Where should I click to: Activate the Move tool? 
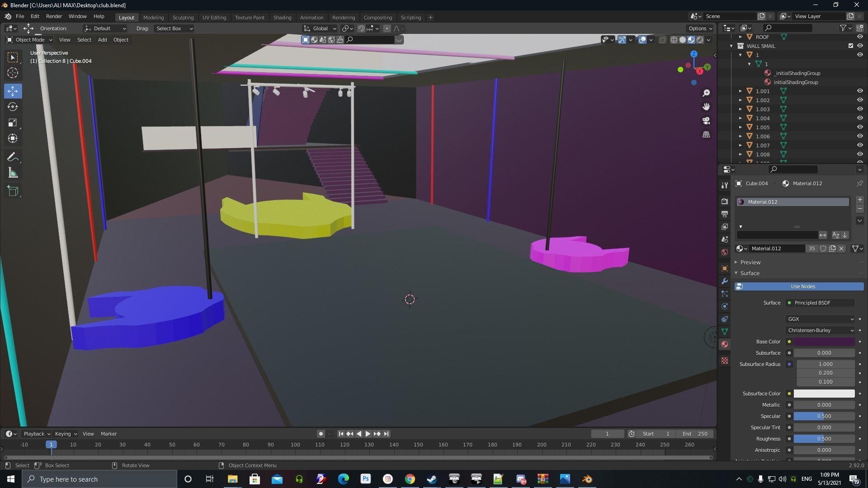click(13, 91)
